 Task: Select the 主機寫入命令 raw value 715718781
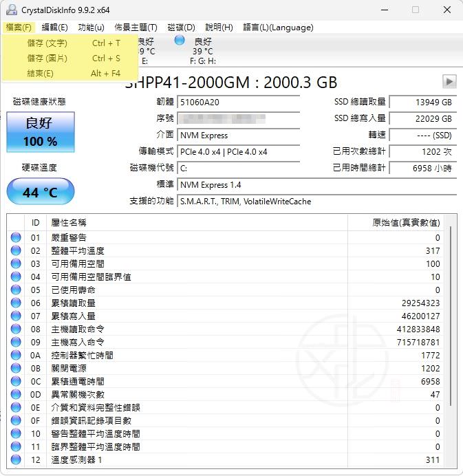point(418,342)
